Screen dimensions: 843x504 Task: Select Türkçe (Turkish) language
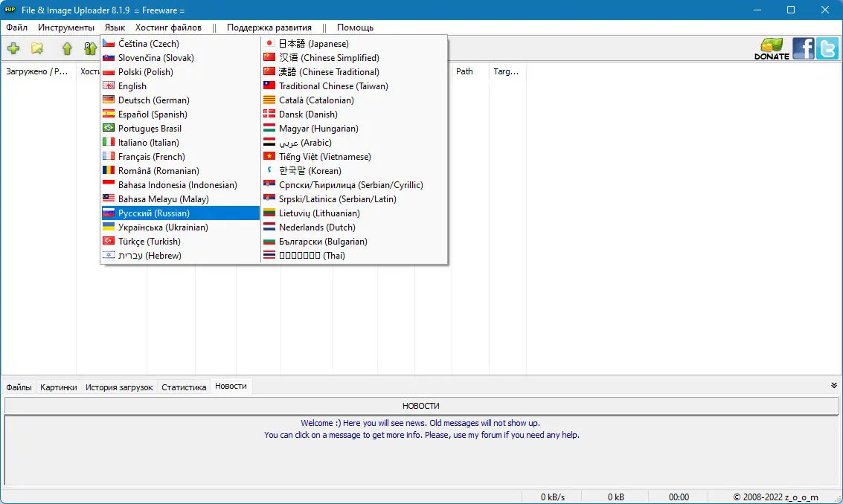(181, 242)
